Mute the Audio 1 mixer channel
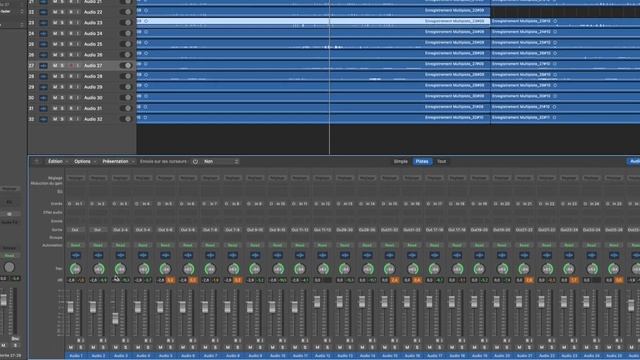This screenshot has width=640, height=360. click(x=71, y=348)
